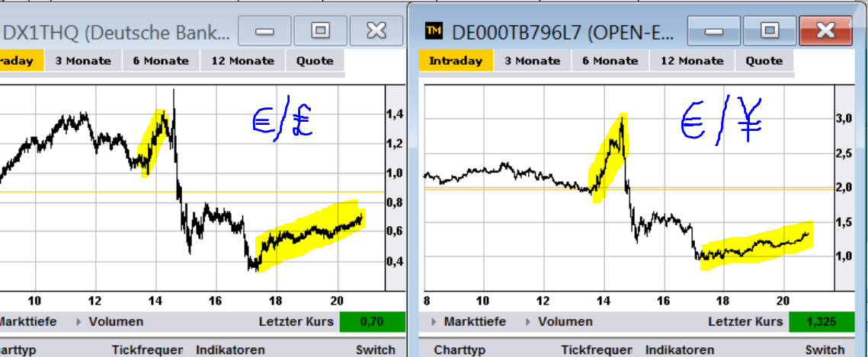Click Switch in DX1THQ window

tap(376, 349)
